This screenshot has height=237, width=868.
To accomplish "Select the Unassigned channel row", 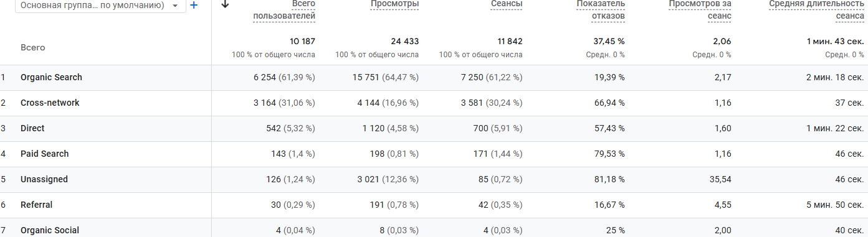I will tap(434, 179).
